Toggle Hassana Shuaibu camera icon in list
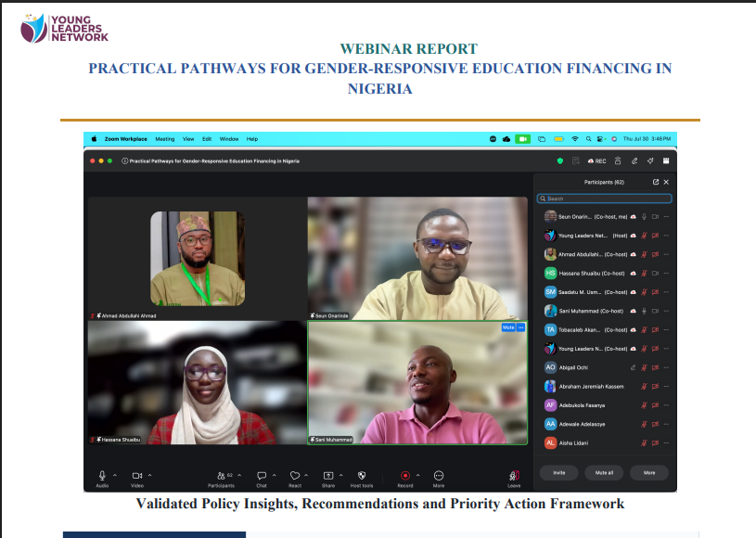The image size is (756, 538). click(x=655, y=274)
